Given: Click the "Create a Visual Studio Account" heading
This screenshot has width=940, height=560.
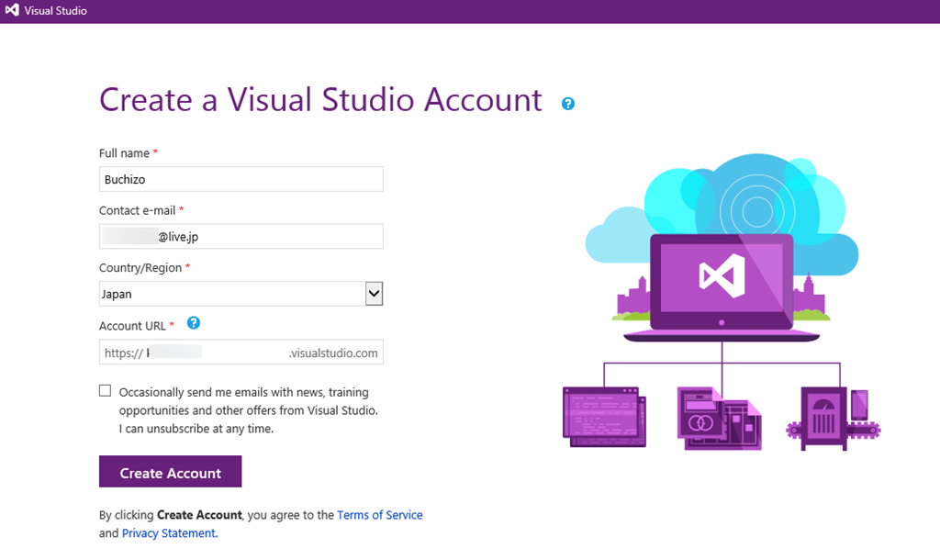Looking at the screenshot, I should pyautogui.click(x=320, y=99).
